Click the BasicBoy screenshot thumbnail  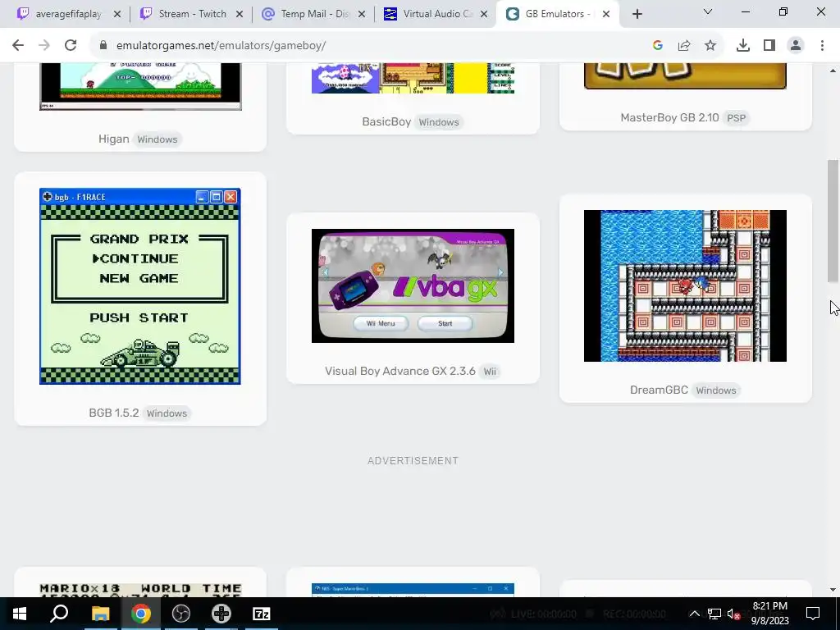click(x=413, y=78)
